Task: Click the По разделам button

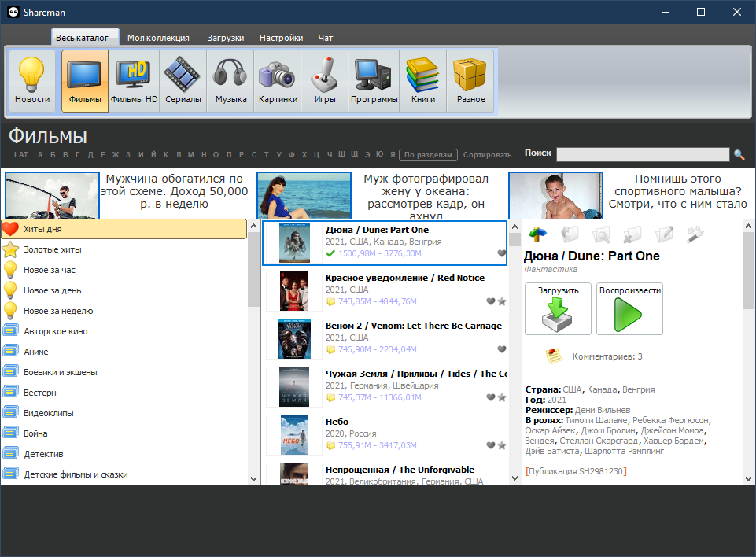Action: point(428,155)
